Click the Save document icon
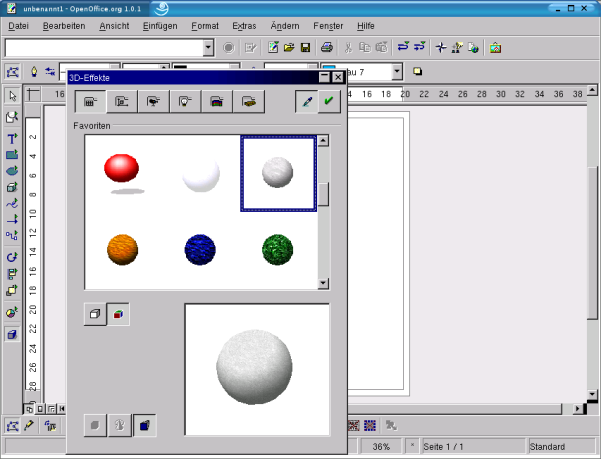 tap(305, 47)
